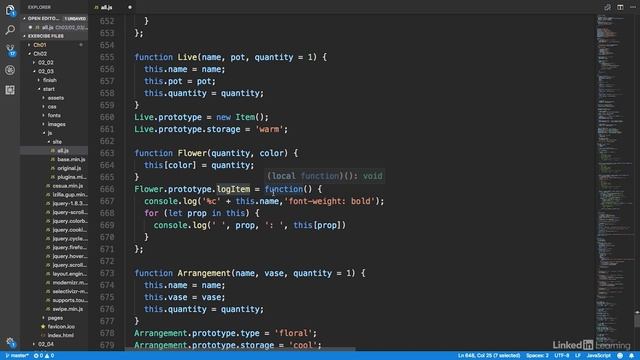Click the logItem identifier on line 666
Screen dimensions: 640x360
tap(233, 189)
